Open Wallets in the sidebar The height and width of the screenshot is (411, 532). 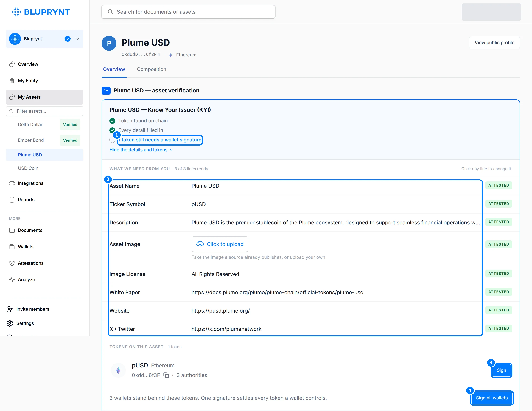coord(45,247)
